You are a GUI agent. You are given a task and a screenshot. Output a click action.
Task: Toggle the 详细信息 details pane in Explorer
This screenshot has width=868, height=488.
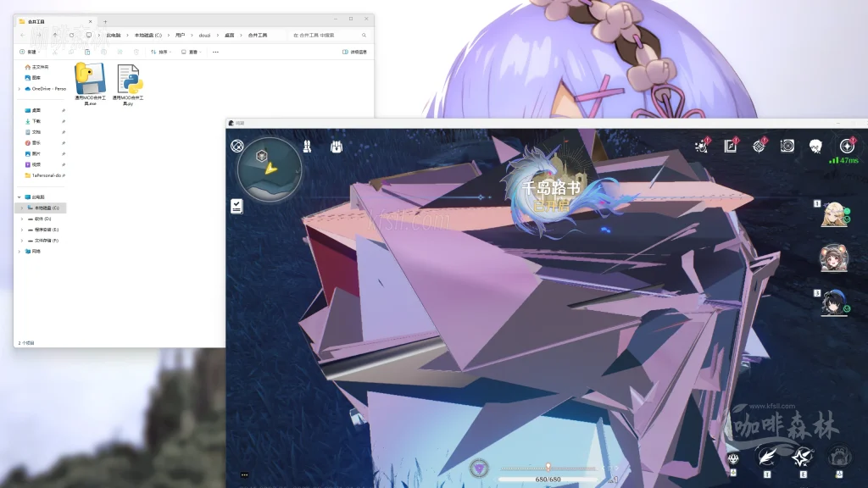(x=353, y=53)
